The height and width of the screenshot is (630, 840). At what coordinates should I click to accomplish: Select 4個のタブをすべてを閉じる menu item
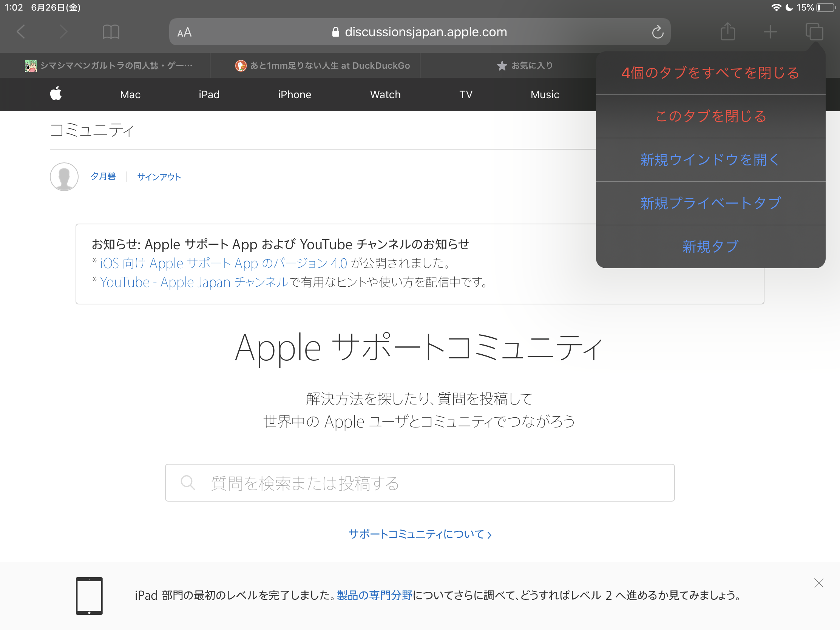coord(710,73)
